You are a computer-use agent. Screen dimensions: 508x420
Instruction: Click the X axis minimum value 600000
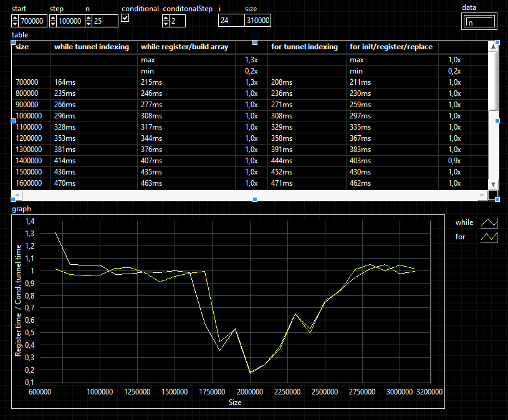pyautogui.click(x=40, y=392)
